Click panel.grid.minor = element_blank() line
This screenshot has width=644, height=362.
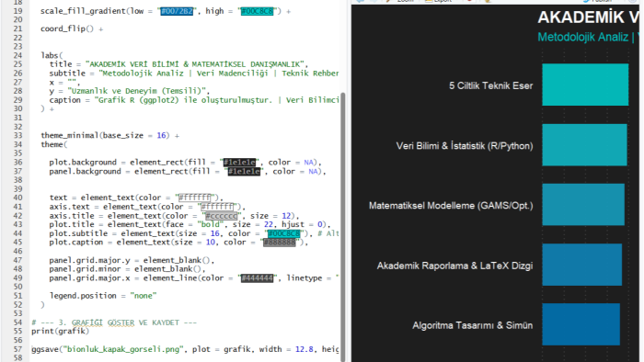(127, 269)
